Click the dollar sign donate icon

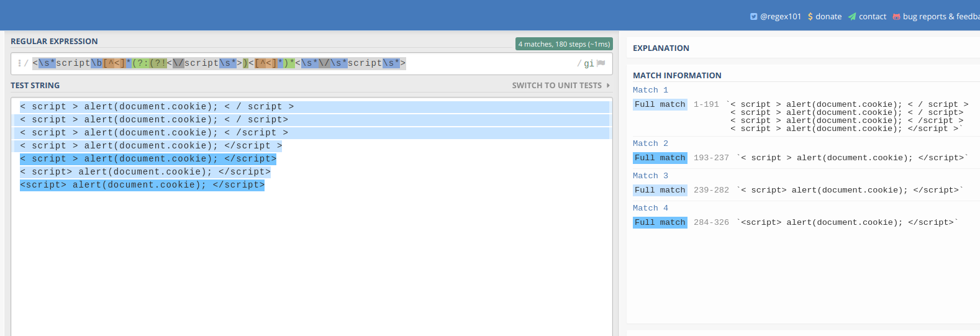click(x=810, y=17)
